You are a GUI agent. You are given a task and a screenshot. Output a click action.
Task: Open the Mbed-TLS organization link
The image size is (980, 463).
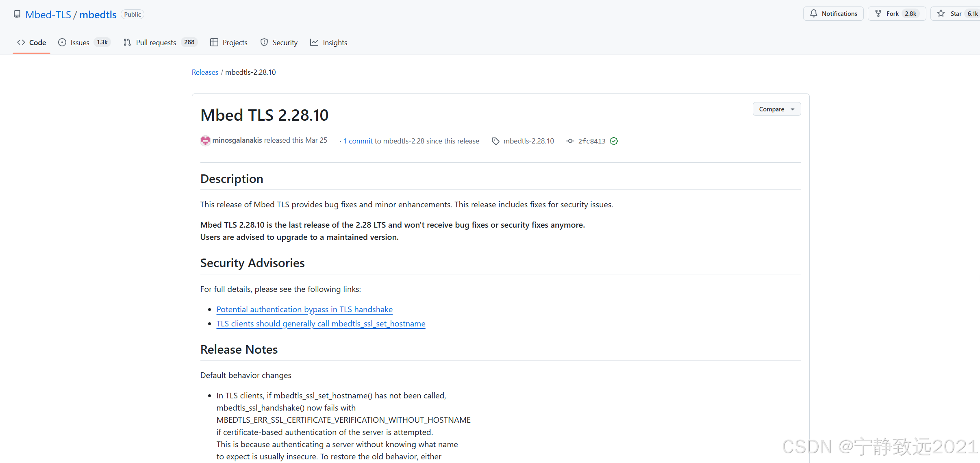[48, 15]
